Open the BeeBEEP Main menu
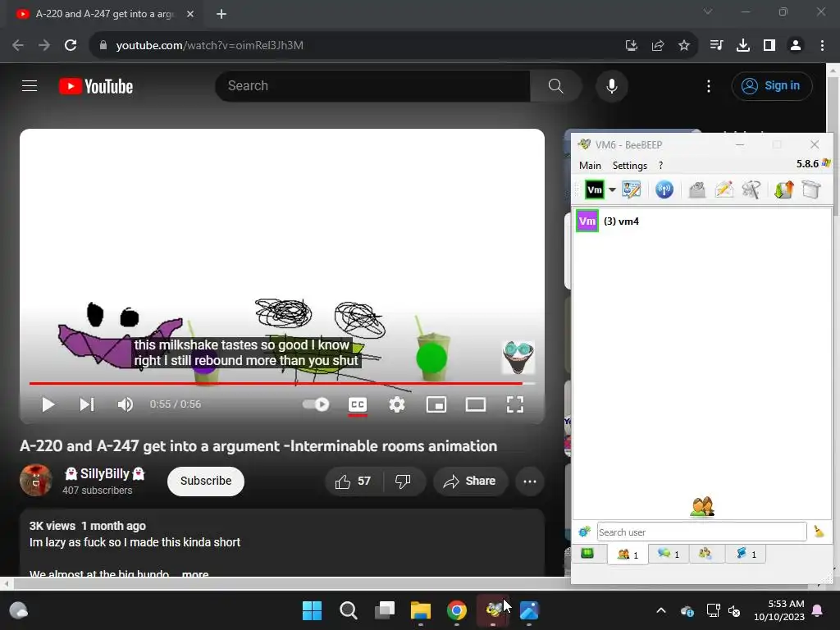This screenshot has width=840, height=630. coord(590,166)
